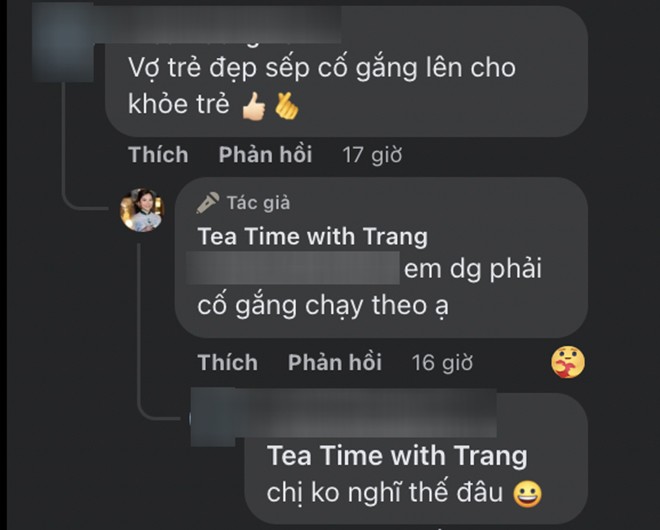Click Thích under the 16 giờ reply

(228, 362)
